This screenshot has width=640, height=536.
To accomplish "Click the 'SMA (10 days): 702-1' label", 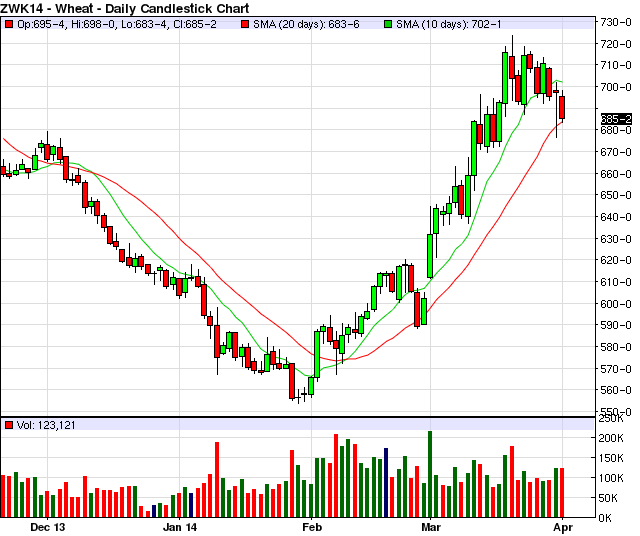I will 449,24.
